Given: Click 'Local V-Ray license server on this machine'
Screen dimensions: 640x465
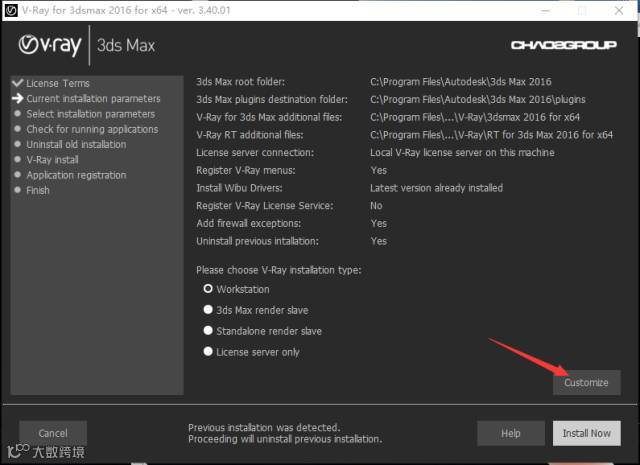Looking at the screenshot, I should click(462, 152).
